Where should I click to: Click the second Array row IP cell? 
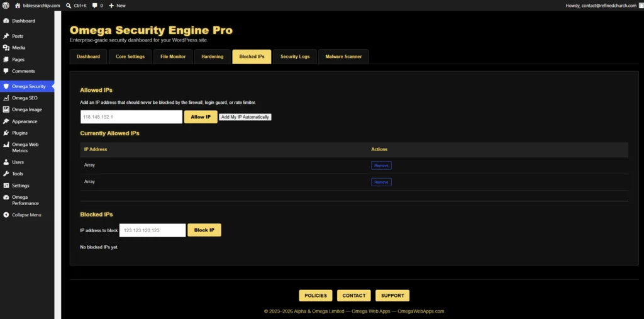pos(89,182)
